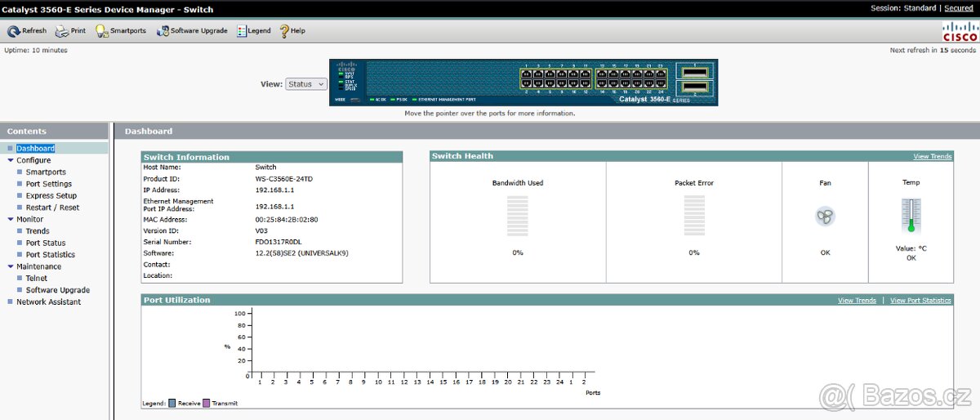Click switch port 24 on front panel
This screenshot has width=980, height=420.
tap(661, 83)
